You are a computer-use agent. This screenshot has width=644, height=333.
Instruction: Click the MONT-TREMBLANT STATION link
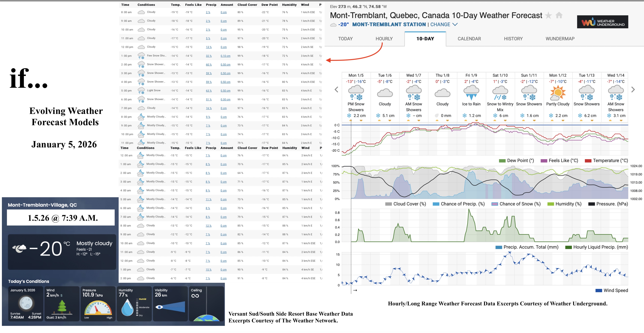pos(389,24)
